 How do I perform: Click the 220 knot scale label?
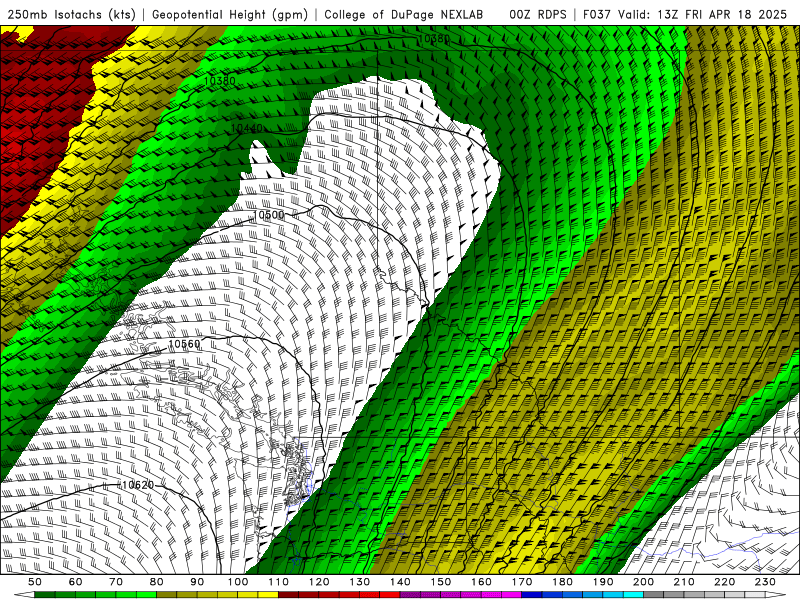724,582
